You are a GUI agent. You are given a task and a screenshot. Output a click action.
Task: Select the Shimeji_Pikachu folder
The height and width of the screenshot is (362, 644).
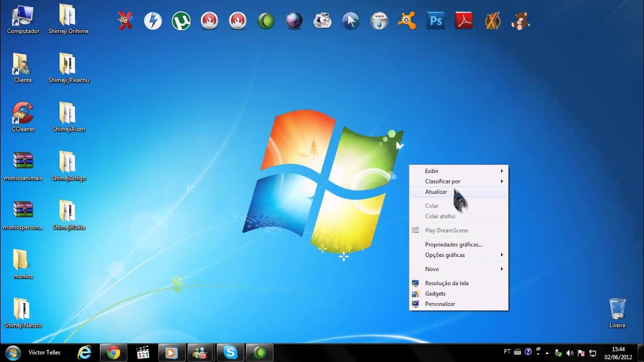pyautogui.click(x=68, y=68)
